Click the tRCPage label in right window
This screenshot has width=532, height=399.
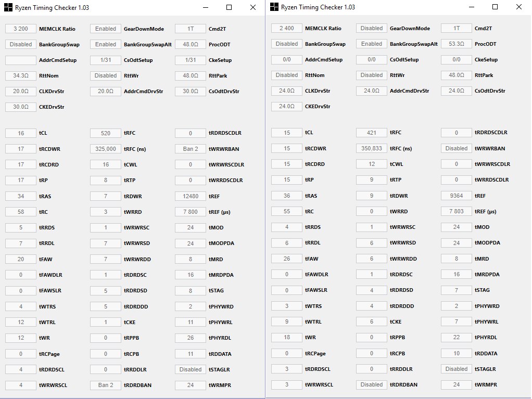(315, 353)
